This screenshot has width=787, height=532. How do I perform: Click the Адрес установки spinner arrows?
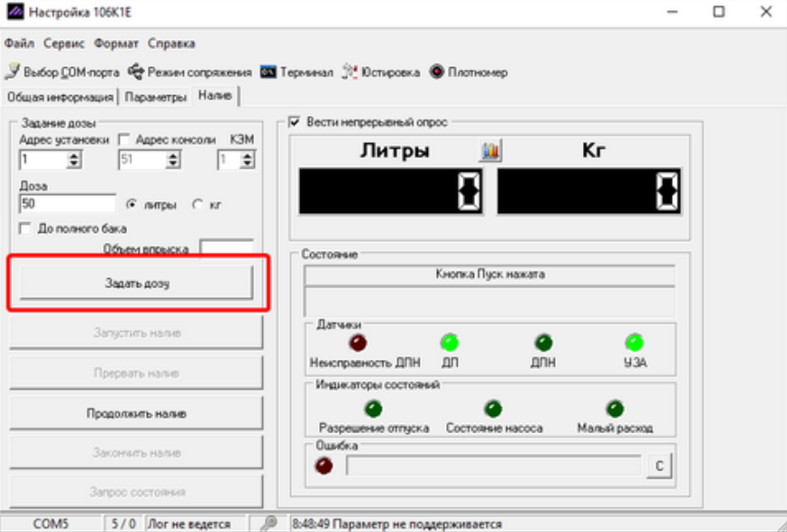(x=73, y=160)
